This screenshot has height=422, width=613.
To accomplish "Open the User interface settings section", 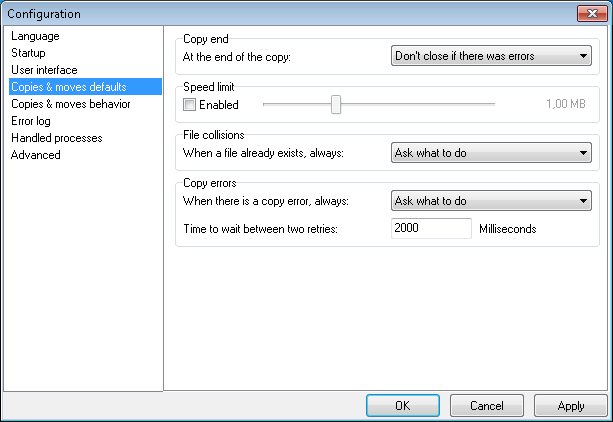I will tap(44, 70).
